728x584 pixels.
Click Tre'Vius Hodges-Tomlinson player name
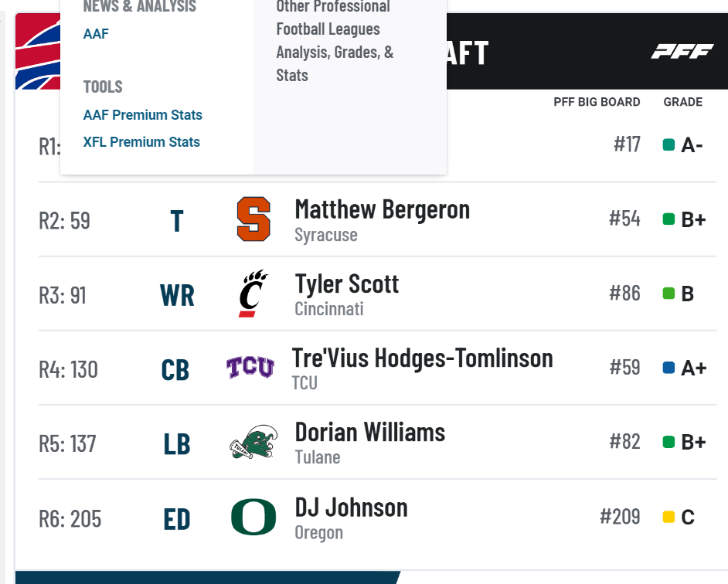point(423,358)
